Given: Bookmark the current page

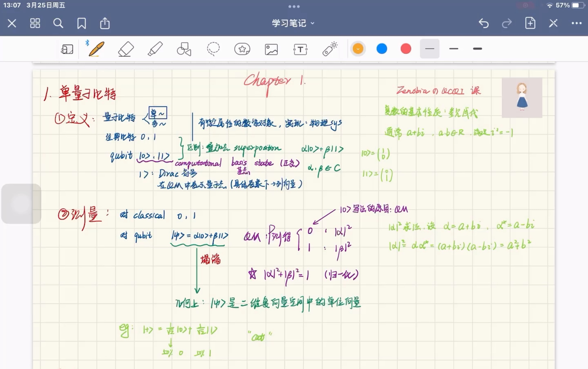Looking at the screenshot, I should [x=81, y=23].
